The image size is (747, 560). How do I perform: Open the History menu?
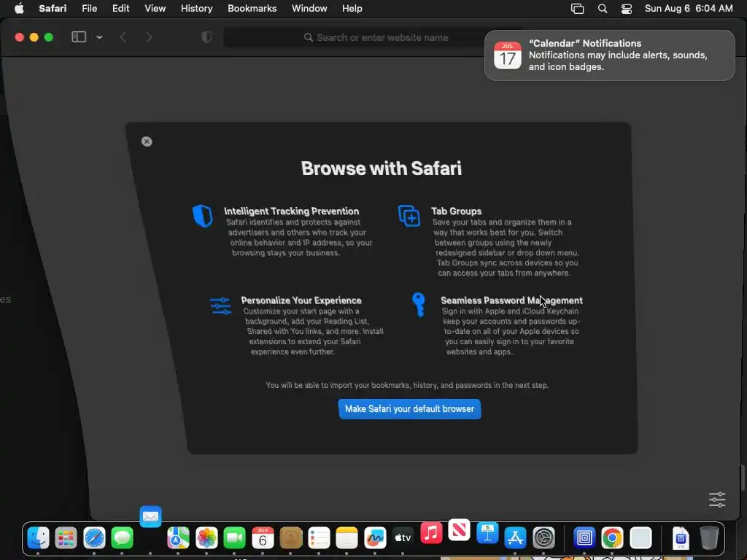(x=196, y=8)
